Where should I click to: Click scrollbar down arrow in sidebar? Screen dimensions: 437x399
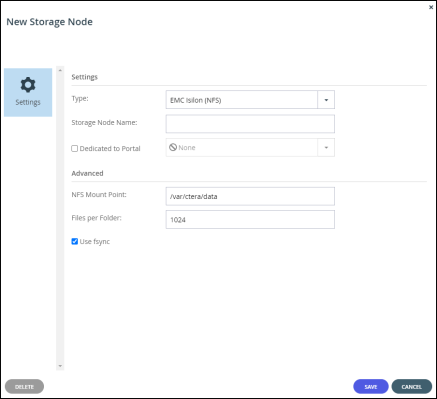(x=60, y=366)
